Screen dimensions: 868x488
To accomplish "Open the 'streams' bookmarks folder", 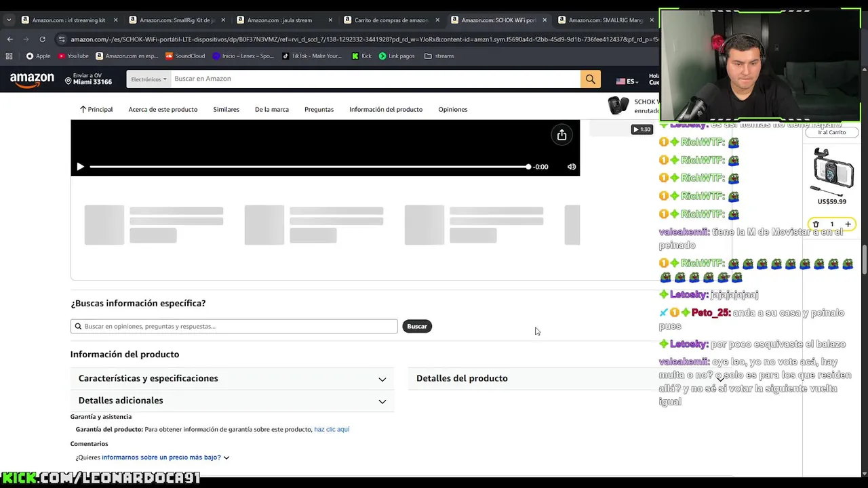I will (x=439, y=56).
